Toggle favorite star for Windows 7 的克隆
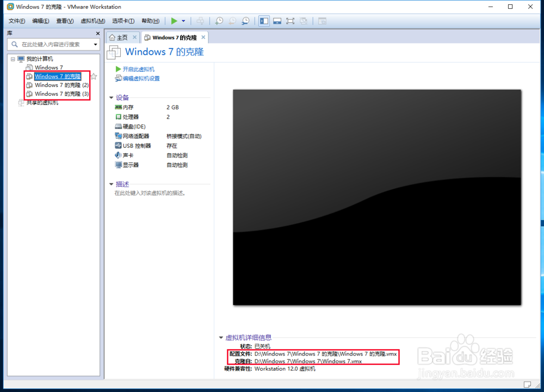544x392 pixels. coord(94,76)
